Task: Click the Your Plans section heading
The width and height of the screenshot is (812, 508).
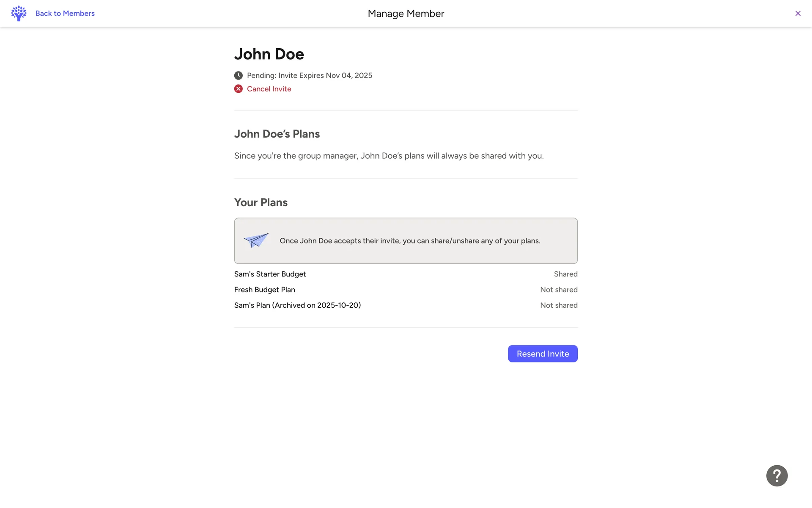Action: point(261,202)
